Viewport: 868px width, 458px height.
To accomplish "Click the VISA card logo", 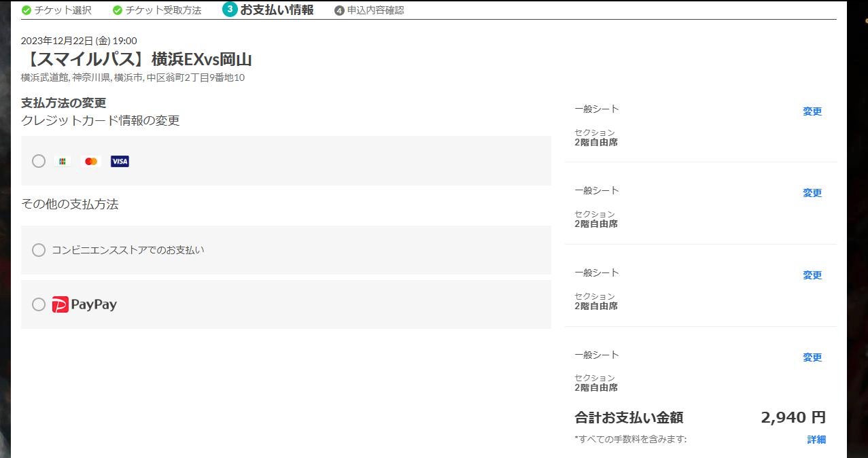I will tap(120, 161).
